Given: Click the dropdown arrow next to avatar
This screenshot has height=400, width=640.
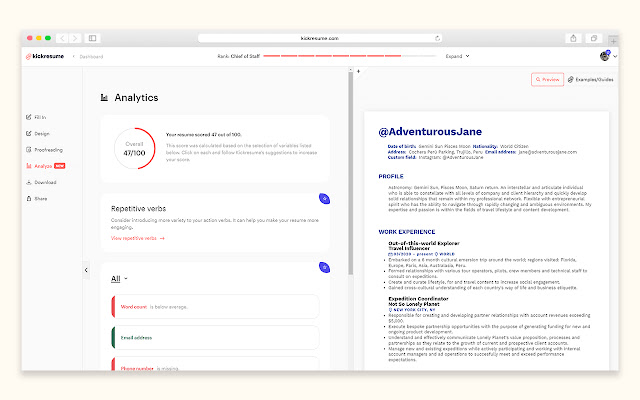Looking at the screenshot, I should (615, 56).
